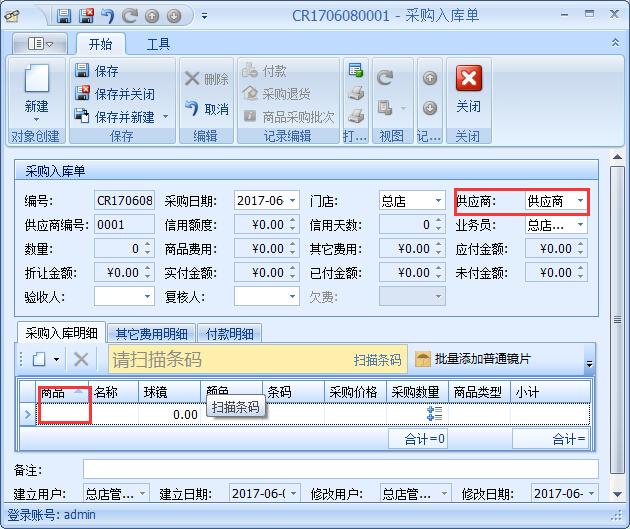Click the delete row X icon in detail toolbar
630x529 pixels.
81,359
